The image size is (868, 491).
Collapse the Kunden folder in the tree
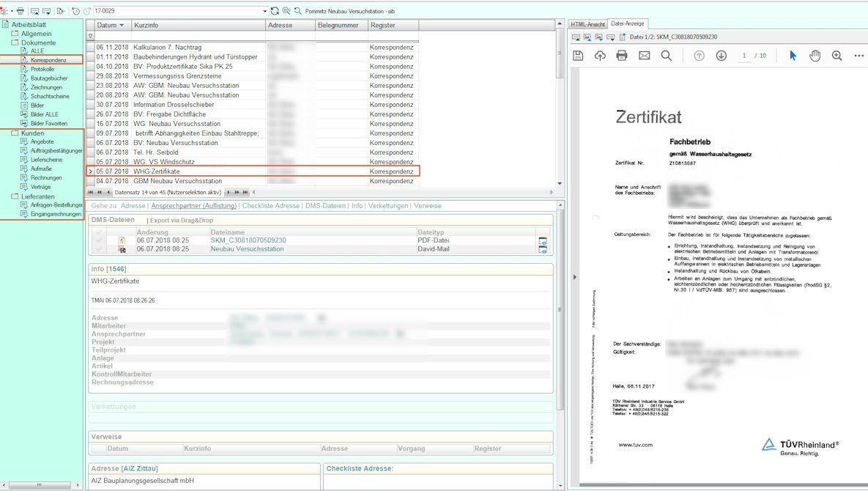tap(15, 133)
